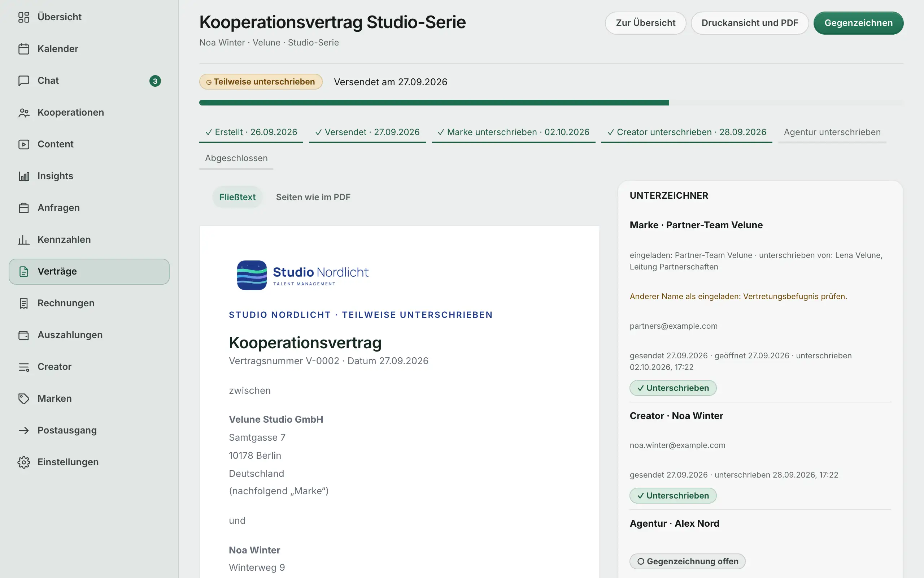
Task: Select the Erstellt · 26.09.2026 step
Action: [x=251, y=132]
